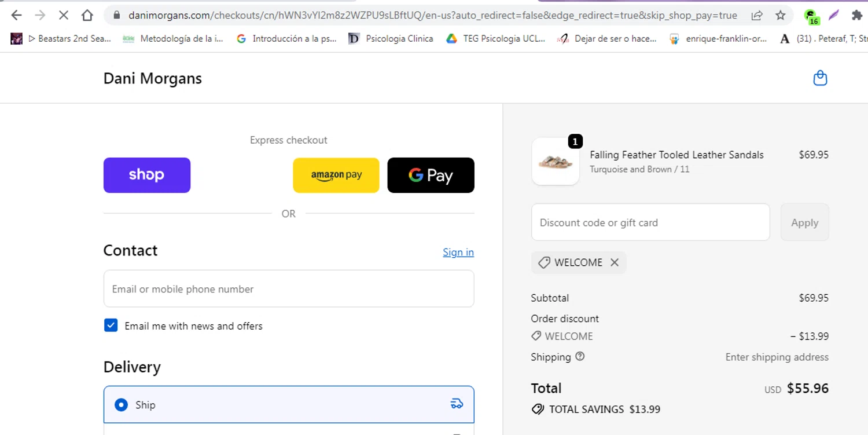This screenshot has width=868, height=435.
Task: Click the browser forward arrow
Action: tap(40, 16)
